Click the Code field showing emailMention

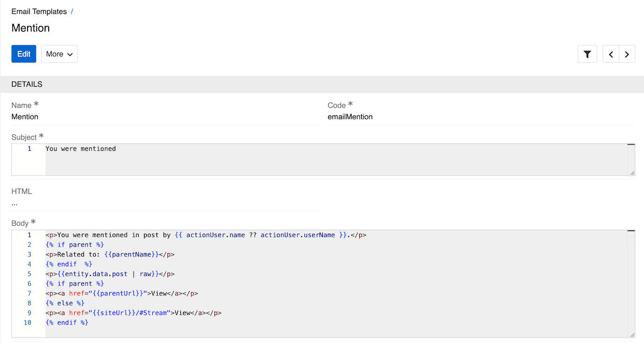[x=350, y=116]
